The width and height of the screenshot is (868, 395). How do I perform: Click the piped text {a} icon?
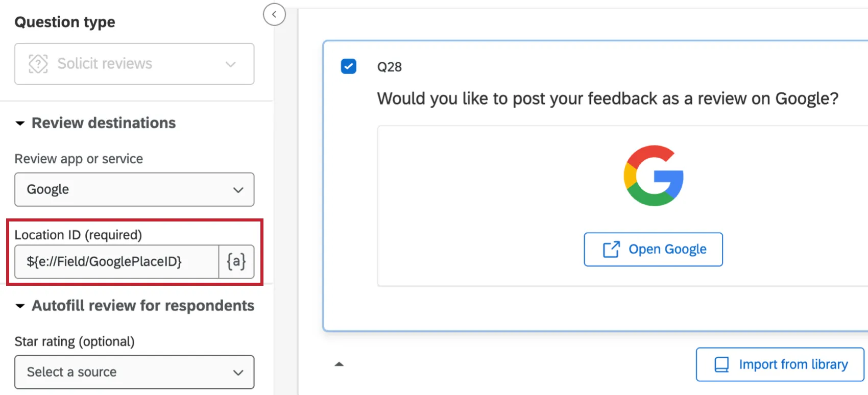(x=236, y=262)
